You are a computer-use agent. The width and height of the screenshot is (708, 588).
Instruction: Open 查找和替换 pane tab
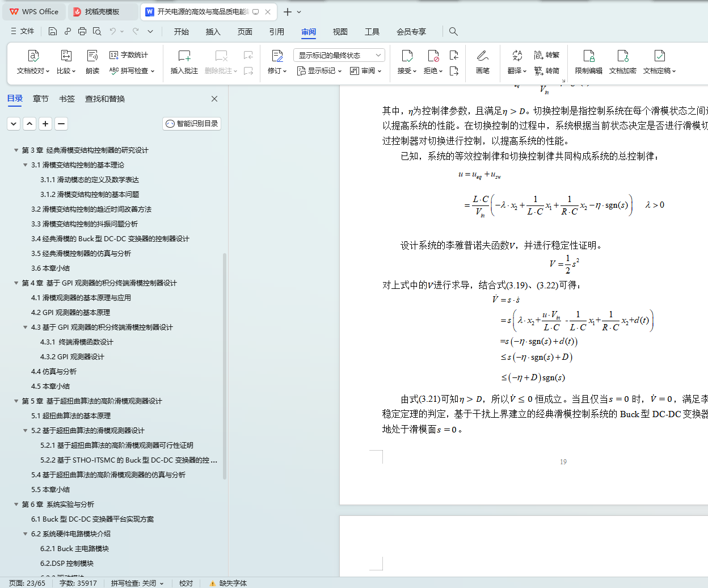click(105, 99)
